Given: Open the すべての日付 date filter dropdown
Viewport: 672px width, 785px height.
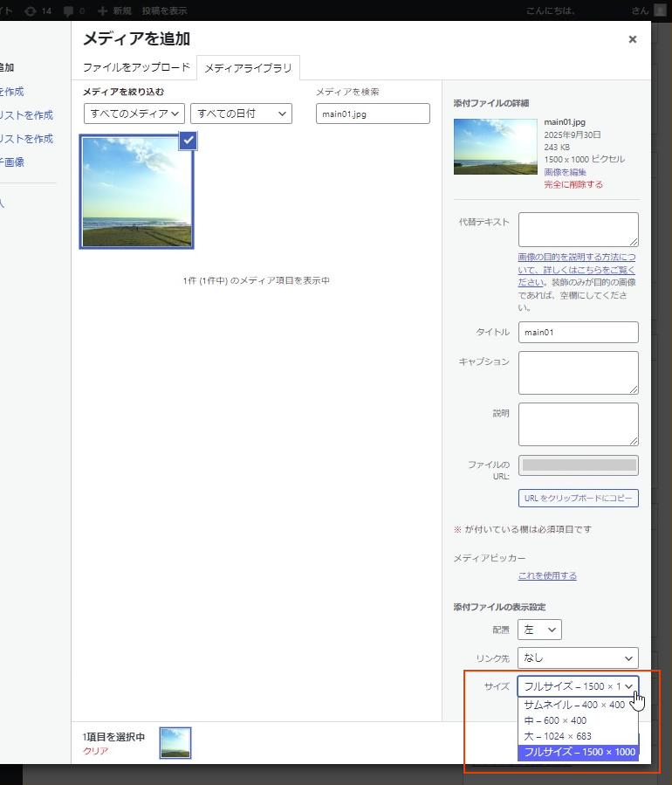Looking at the screenshot, I should tap(241, 114).
